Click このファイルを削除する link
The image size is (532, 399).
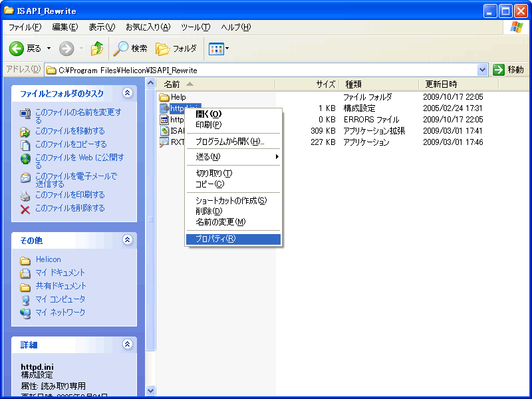tap(70, 208)
